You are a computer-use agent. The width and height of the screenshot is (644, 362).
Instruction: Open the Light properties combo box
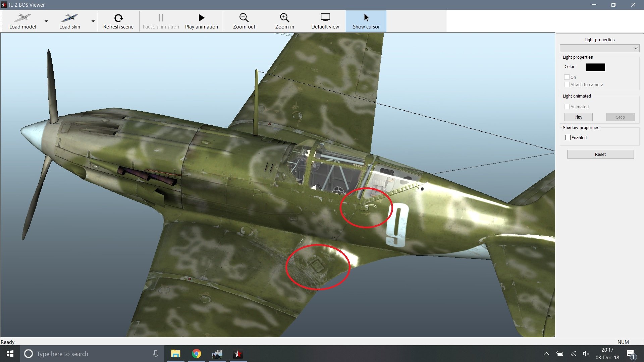point(599,48)
